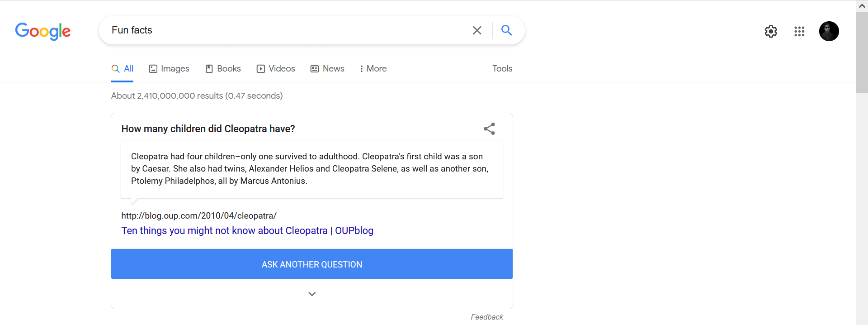Expand the fun facts card chevron
This screenshot has width=868, height=325.
[312, 294]
